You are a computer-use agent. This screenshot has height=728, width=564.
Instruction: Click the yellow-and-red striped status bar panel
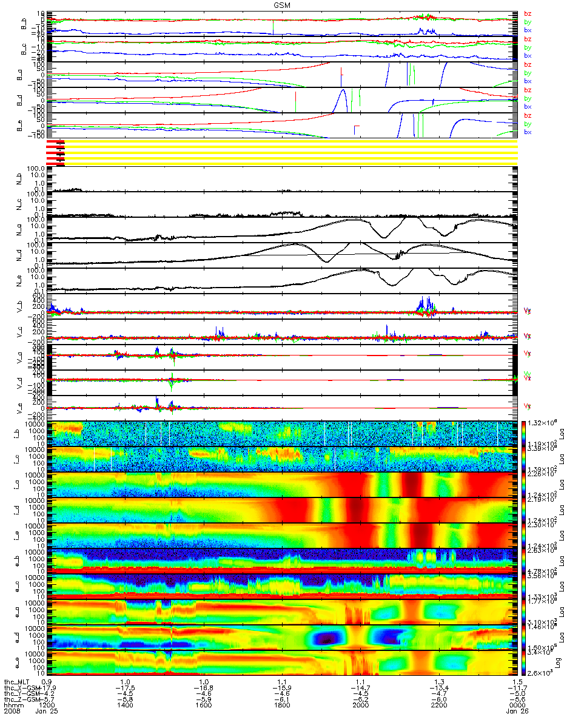(282, 152)
